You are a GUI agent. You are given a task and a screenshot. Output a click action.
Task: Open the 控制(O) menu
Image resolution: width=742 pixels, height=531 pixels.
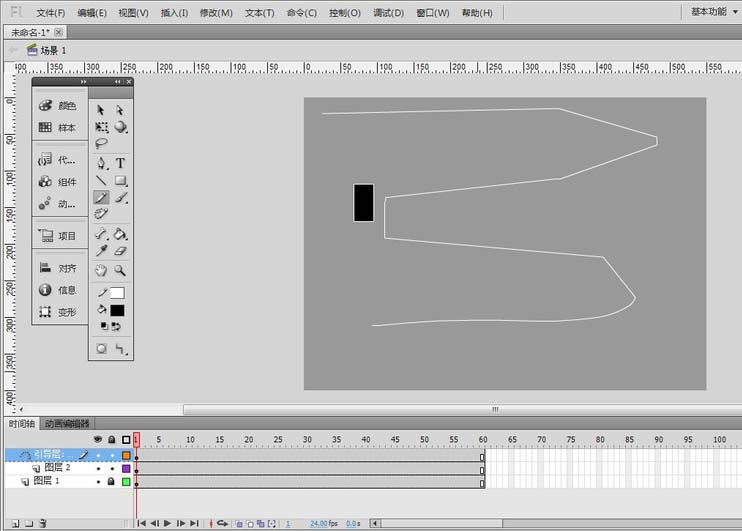point(345,13)
